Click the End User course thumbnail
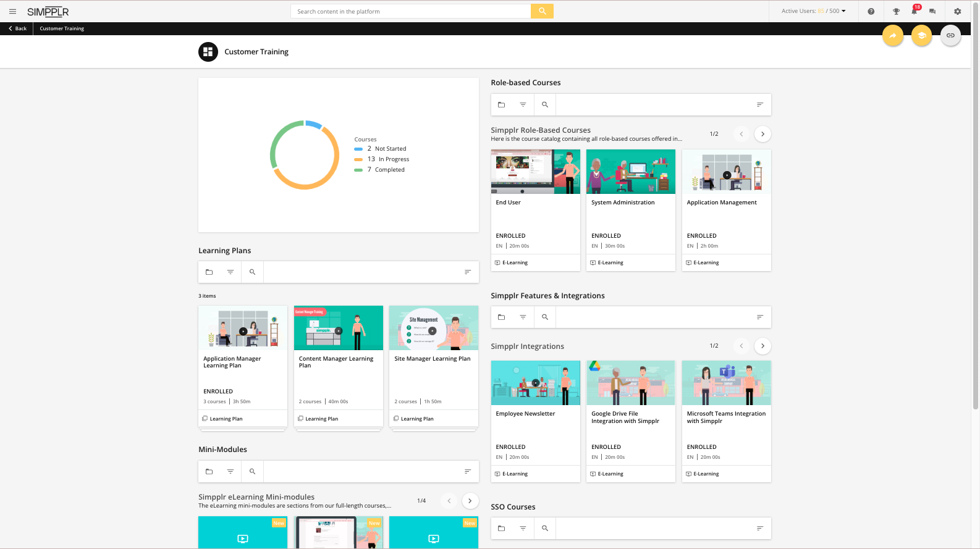This screenshot has width=980, height=549. (536, 172)
